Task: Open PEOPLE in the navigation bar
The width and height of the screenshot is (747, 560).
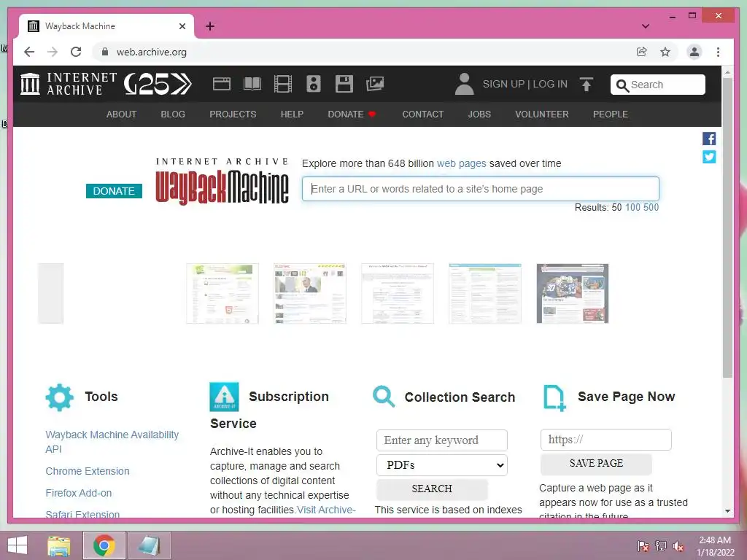Action: [611, 114]
